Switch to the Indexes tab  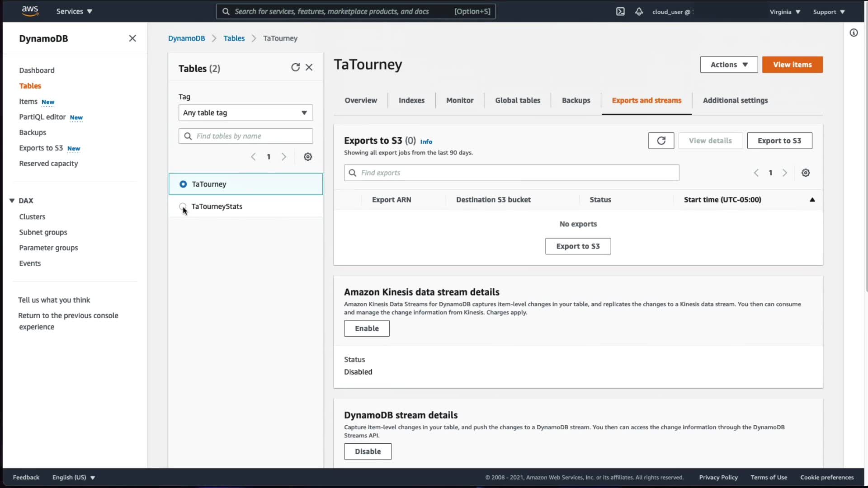(411, 100)
